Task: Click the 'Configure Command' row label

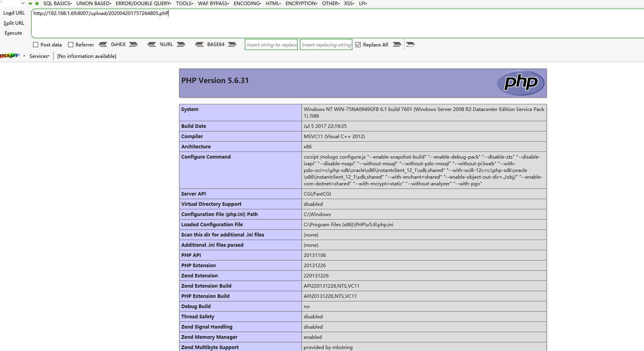Action: click(x=206, y=157)
